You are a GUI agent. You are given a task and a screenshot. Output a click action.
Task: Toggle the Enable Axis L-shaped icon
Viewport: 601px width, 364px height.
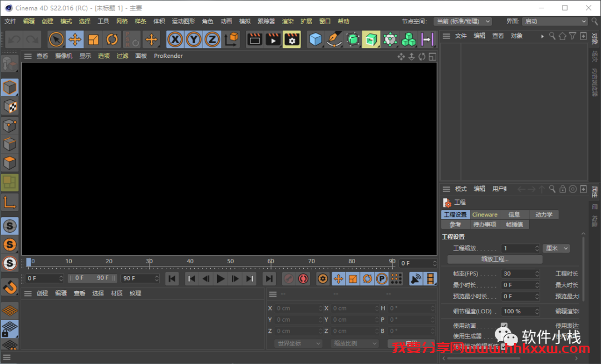[x=9, y=202]
